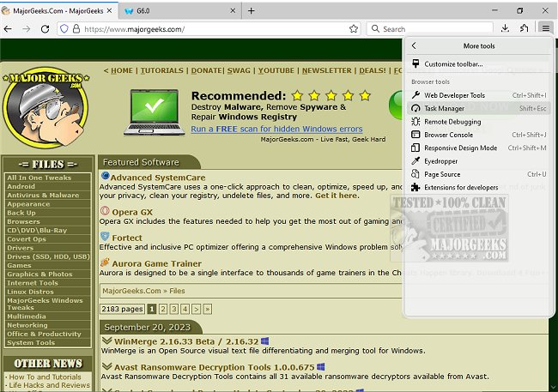Click the Task Manager gauge icon

[x=415, y=108]
